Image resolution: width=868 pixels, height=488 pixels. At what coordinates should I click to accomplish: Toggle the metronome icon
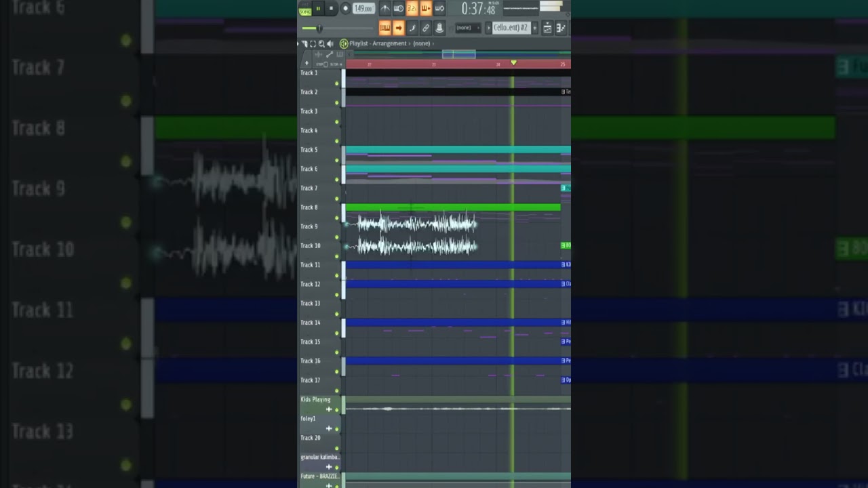pos(385,8)
